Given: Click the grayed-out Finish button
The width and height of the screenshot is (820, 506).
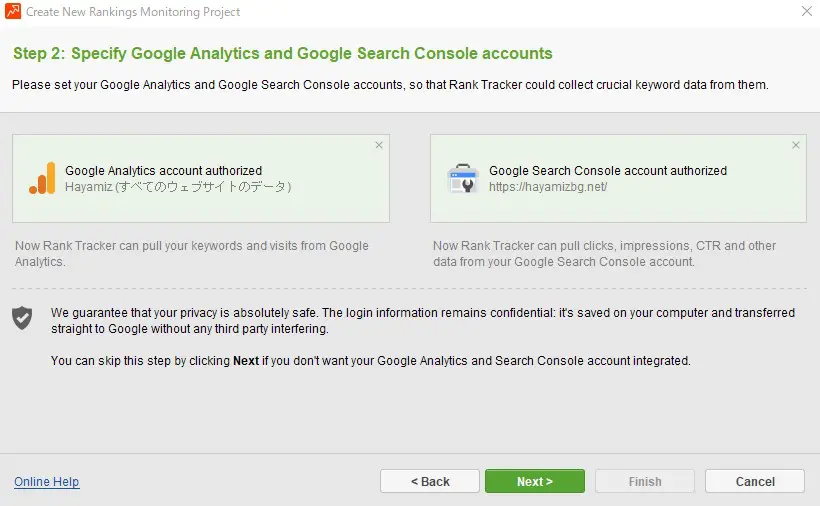Looking at the screenshot, I should 645,481.
